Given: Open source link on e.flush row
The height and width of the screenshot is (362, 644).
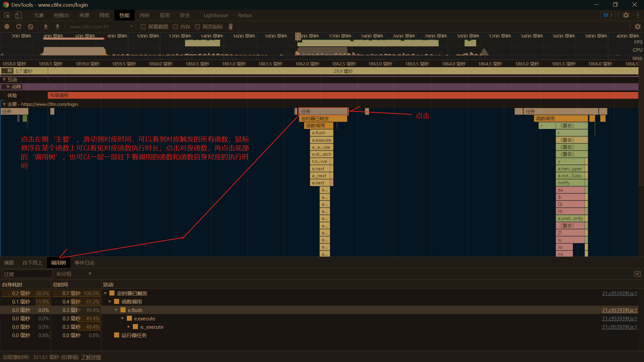Looking at the screenshot, I should (x=619, y=310).
